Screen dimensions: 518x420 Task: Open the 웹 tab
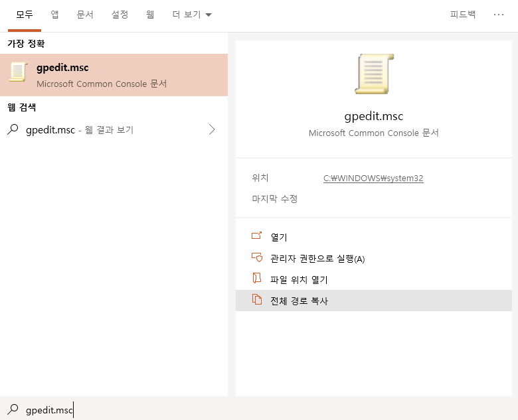[x=150, y=15]
